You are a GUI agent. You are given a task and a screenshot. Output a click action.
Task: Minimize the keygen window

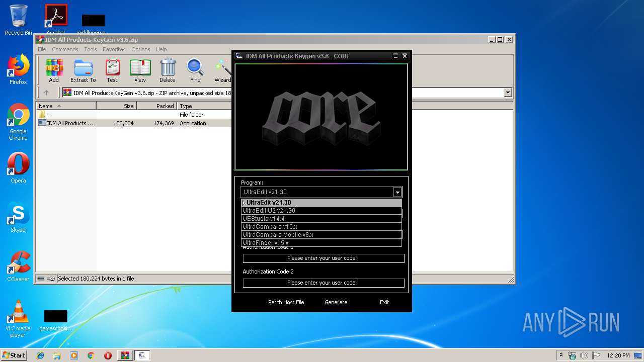[395, 56]
